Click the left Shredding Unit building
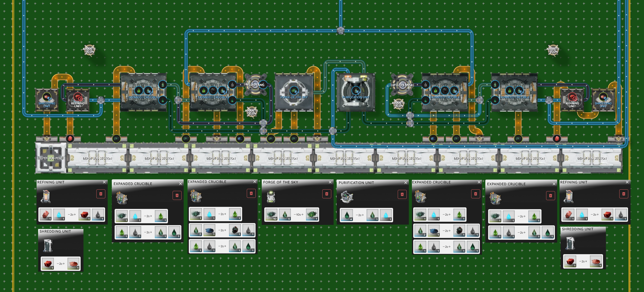The height and width of the screenshot is (292, 644). [x=47, y=100]
